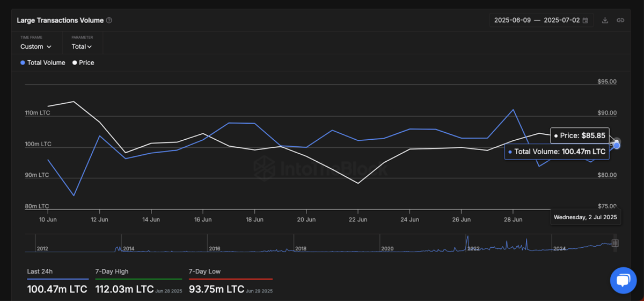Toggle the Total Volume series label
644x301 pixels.
[x=46, y=63]
